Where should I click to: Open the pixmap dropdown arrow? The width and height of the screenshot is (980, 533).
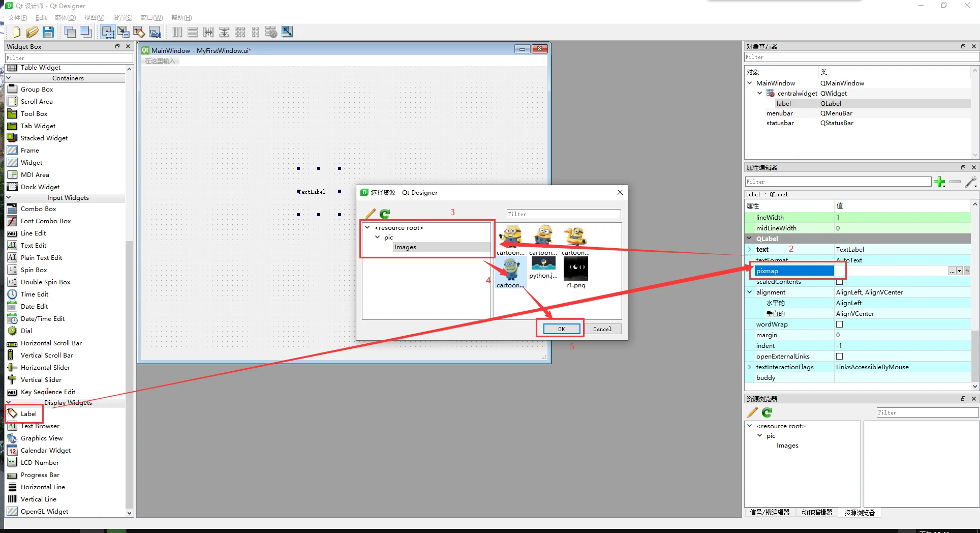tap(959, 271)
